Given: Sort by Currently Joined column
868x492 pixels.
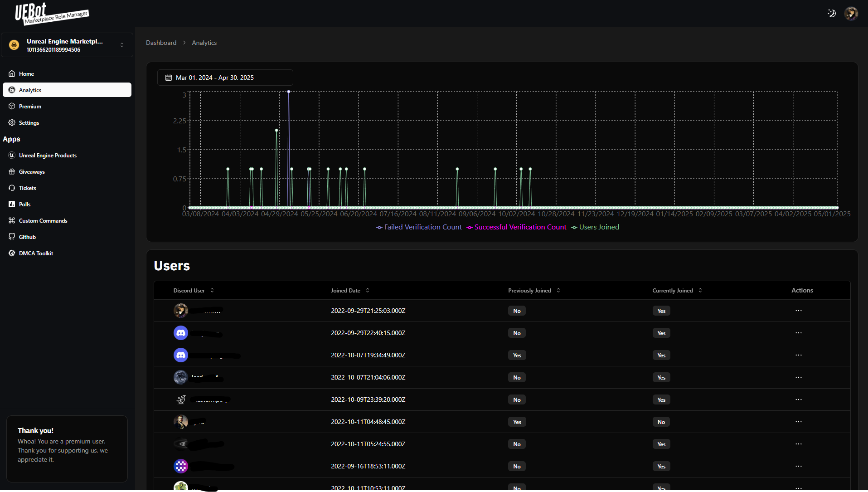Looking at the screenshot, I should pyautogui.click(x=677, y=291).
